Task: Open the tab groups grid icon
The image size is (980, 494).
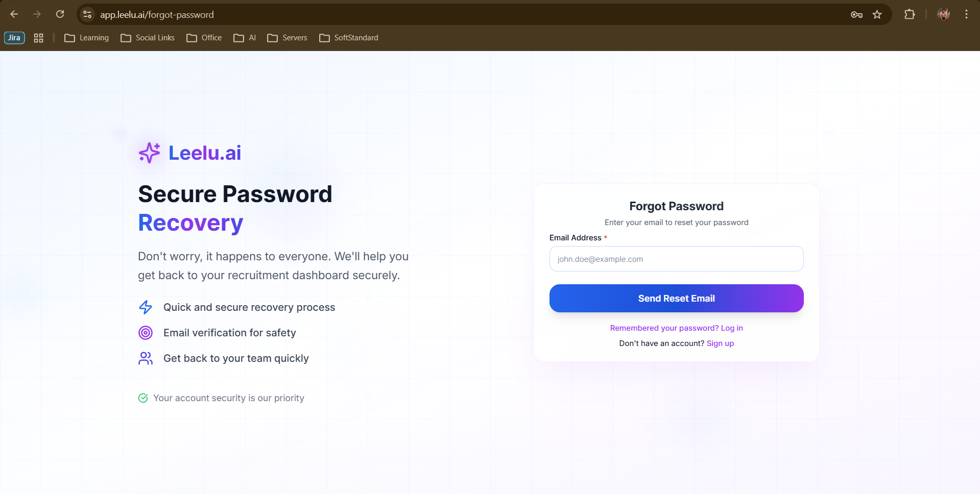Action: point(38,38)
